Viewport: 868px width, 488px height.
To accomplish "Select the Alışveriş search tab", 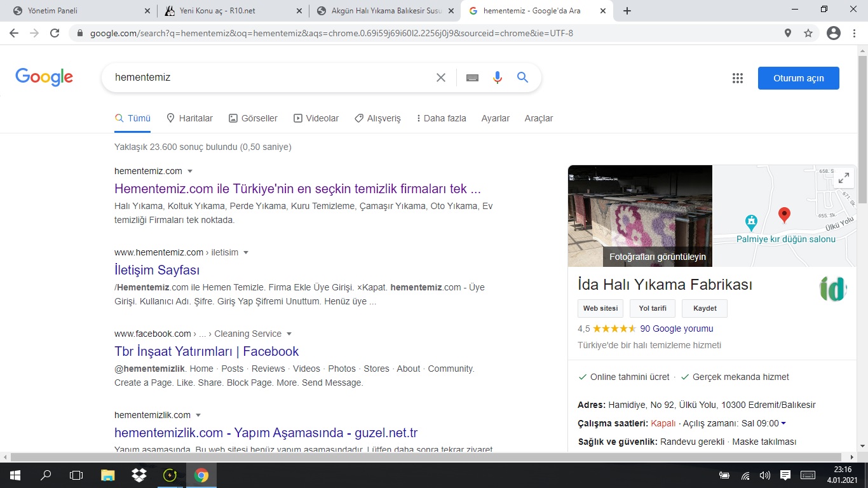I will coord(377,118).
